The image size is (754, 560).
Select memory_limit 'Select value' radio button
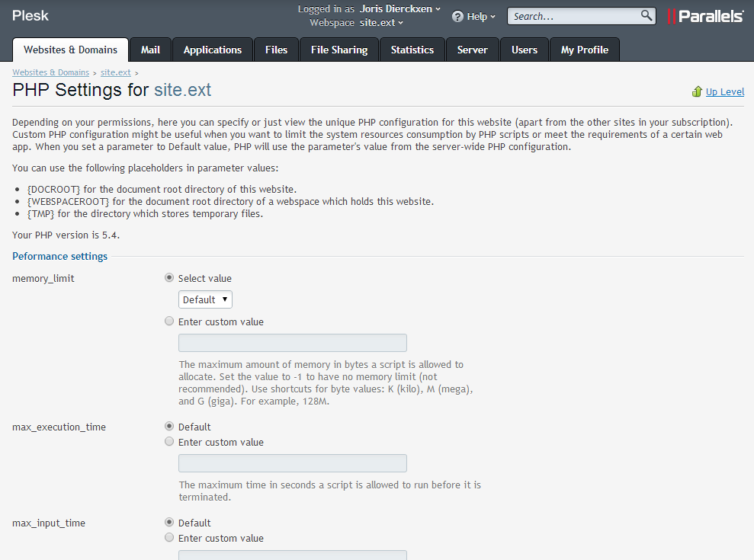pyautogui.click(x=169, y=278)
